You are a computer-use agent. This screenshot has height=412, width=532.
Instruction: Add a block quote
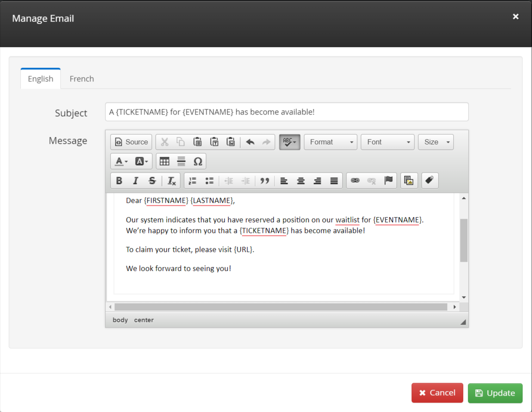pyautogui.click(x=265, y=181)
